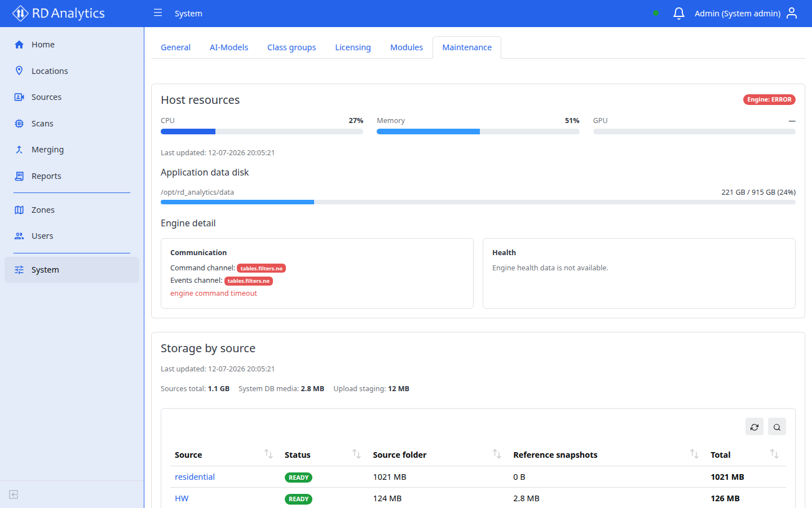Click the CPU usage progress bar
Screen dimensions: 812x508
pos(262,132)
